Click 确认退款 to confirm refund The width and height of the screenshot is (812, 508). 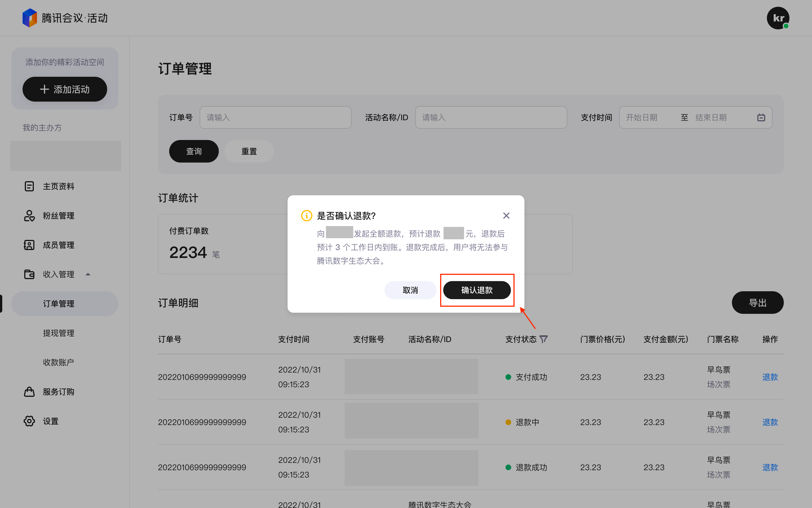pos(477,290)
